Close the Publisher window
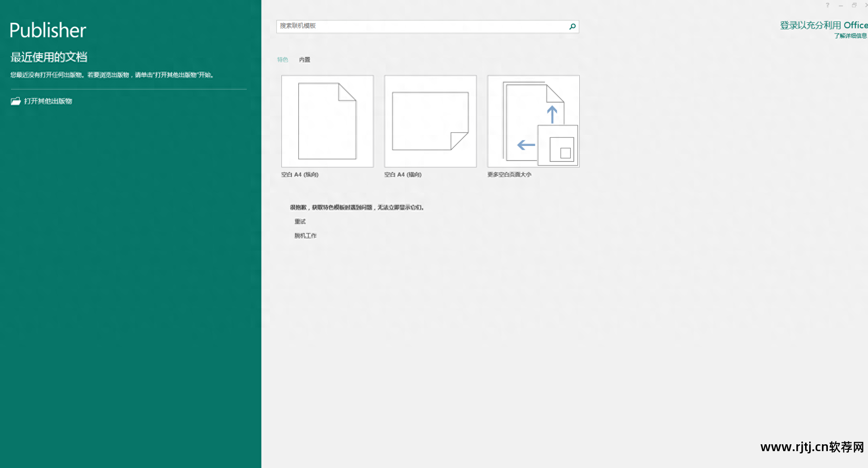868x468 pixels. pyautogui.click(x=866, y=5)
